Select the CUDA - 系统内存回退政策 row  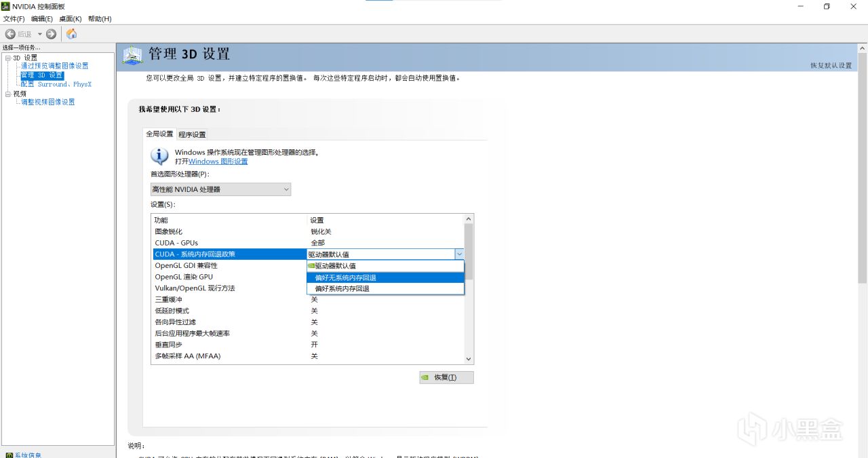pos(230,254)
